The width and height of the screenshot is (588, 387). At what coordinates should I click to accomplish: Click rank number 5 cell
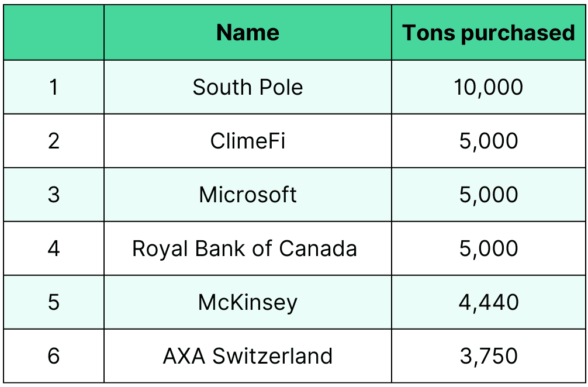pyautogui.click(x=54, y=302)
